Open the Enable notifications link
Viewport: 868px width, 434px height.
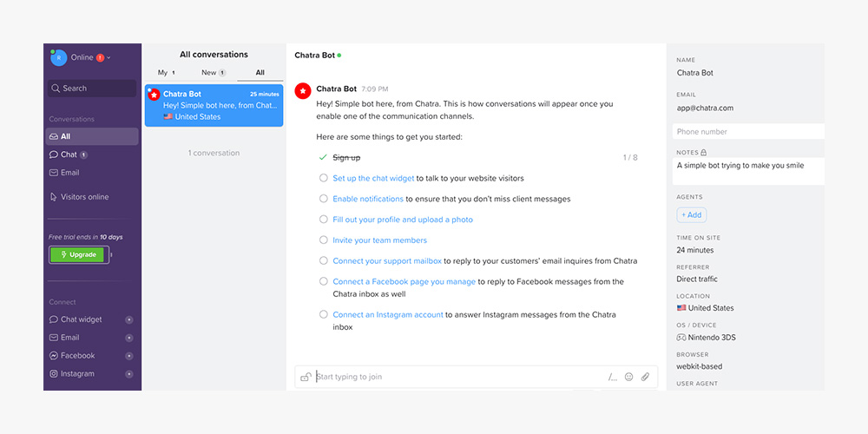pyautogui.click(x=367, y=199)
